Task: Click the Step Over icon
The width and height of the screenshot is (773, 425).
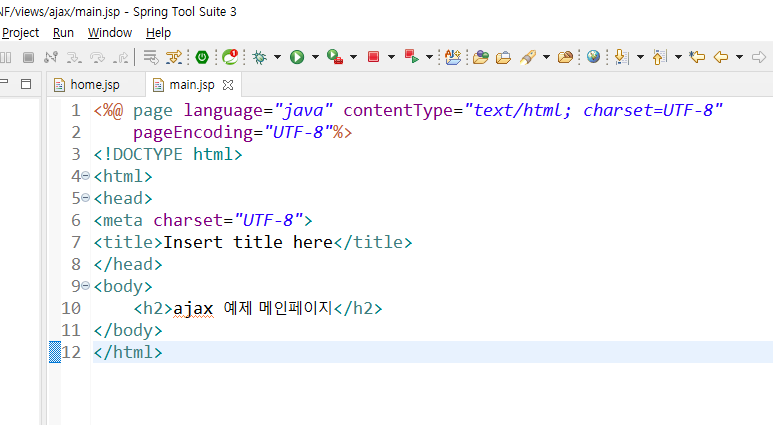Action: pyautogui.click(x=97, y=57)
